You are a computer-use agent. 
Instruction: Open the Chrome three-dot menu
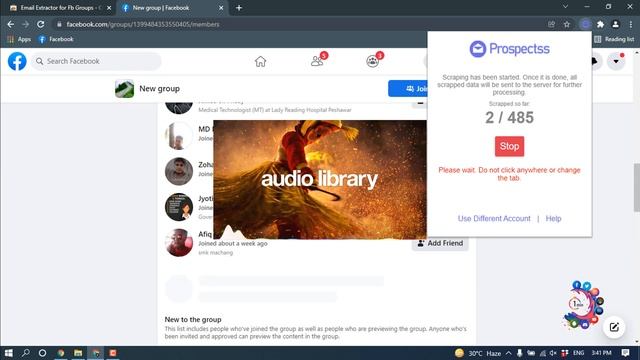point(631,24)
